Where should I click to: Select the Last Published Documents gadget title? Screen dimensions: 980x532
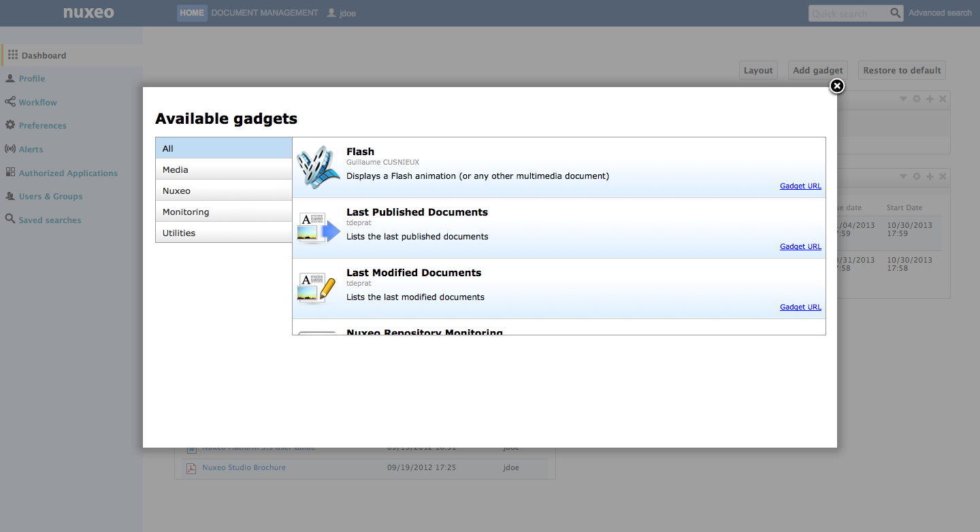click(x=417, y=212)
